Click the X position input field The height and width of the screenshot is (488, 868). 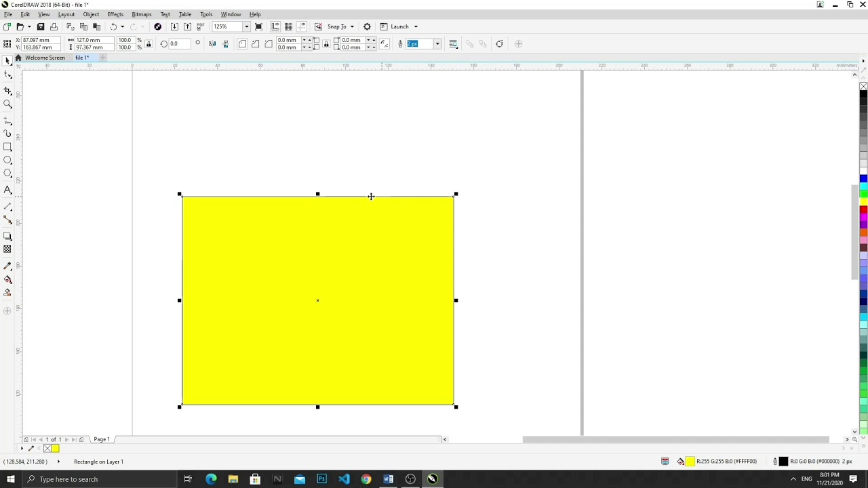[x=39, y=39]
